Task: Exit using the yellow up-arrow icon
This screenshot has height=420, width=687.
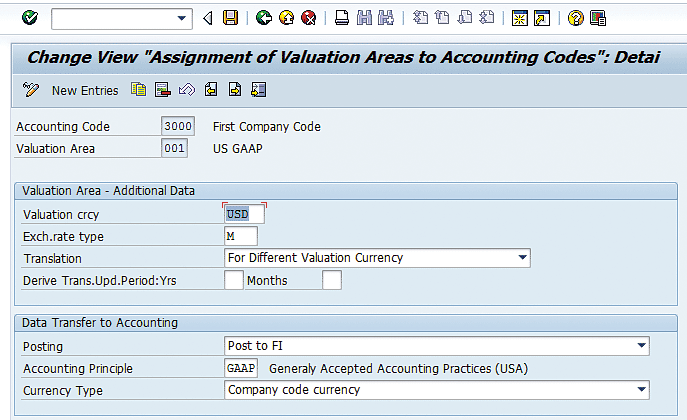Action: click(x=287, y=18)
